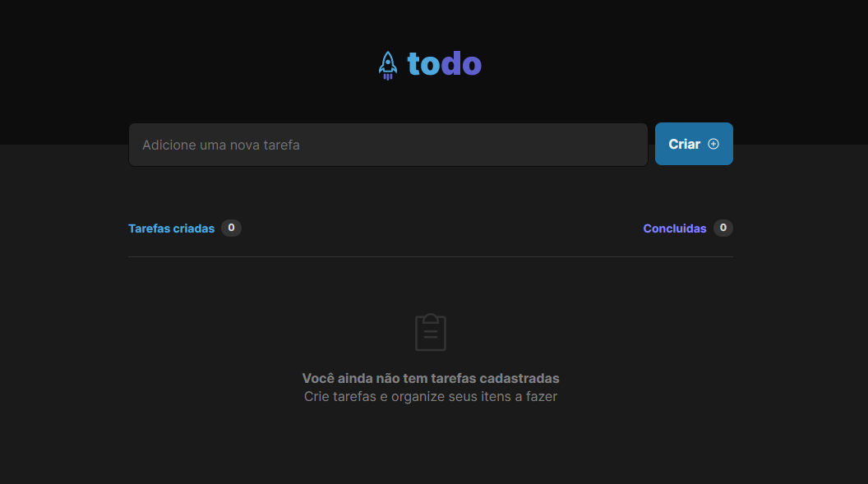
Task: Click the plus icon inside the Criar button
Action: point(714,143)
